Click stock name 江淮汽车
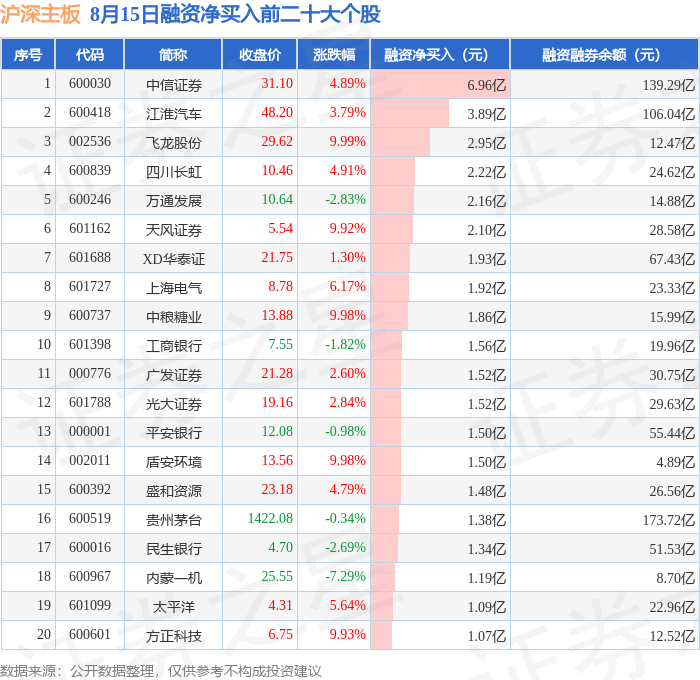The width and height of the screenshot is (700, 680). (174, 114)
